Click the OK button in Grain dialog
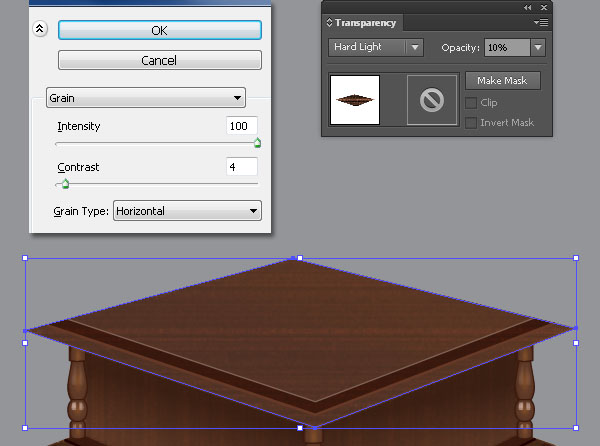 pyautogui.click(x=160, y=30)
